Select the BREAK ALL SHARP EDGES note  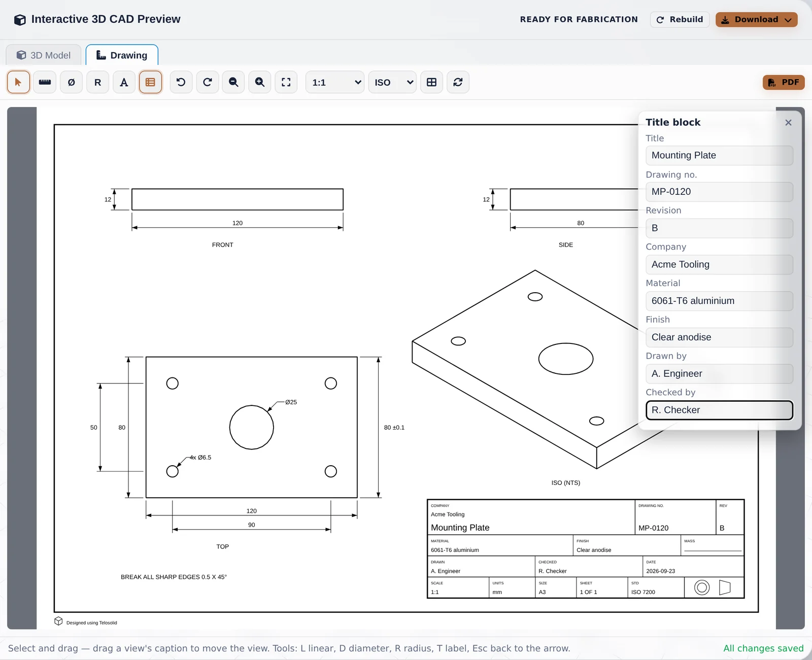(174, 577)
